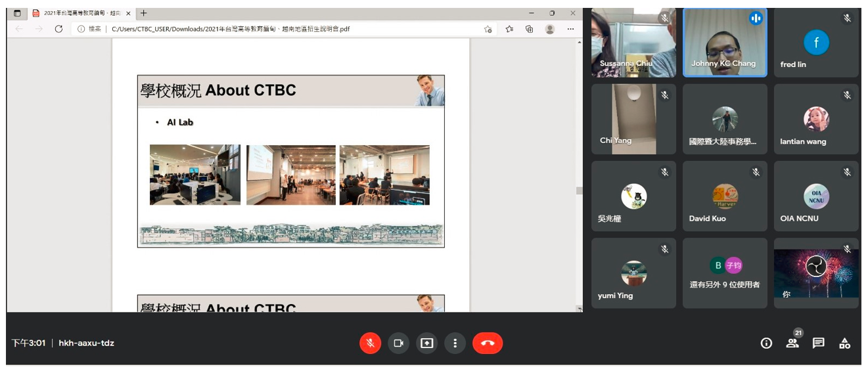Image resolution: width=868 pixels, height=375 pixels.
Task: Open a new tab with the plus button
Action: click(x=144, y=13)
